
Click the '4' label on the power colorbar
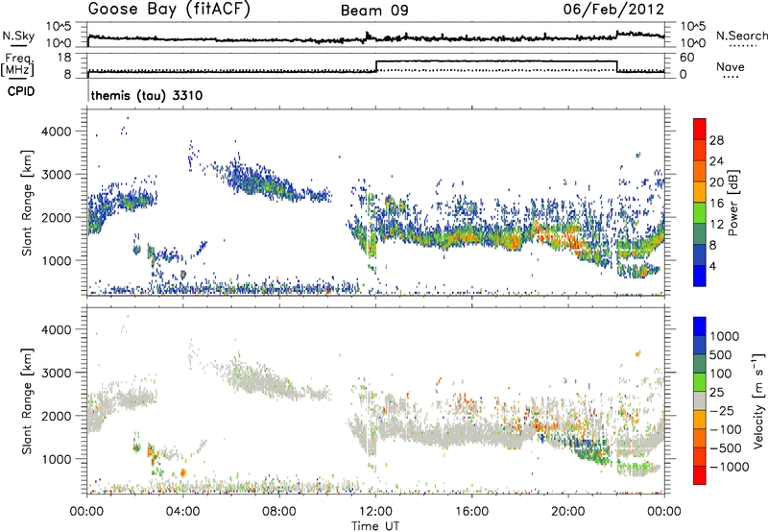pos(713,266)
